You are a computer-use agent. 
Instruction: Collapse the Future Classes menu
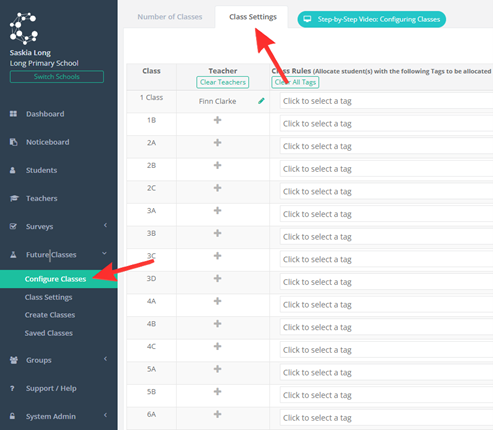pyautogui.click(x=104, y=253)
